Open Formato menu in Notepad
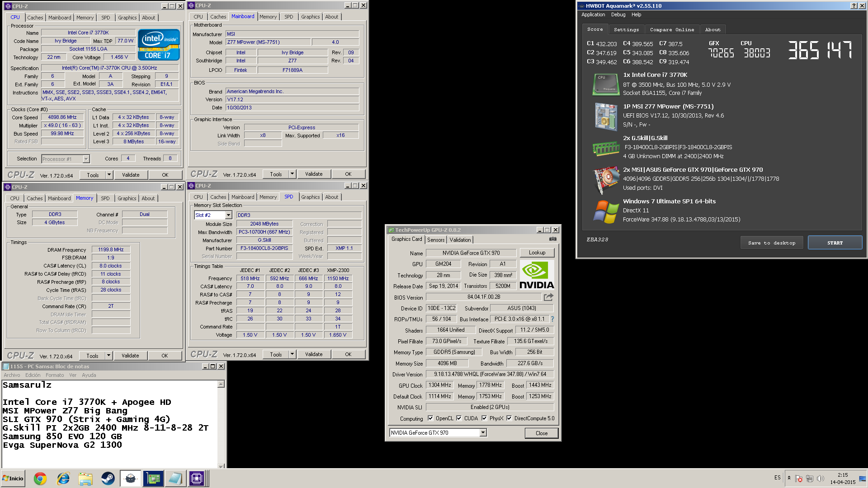Image resolution: width=868 pixels, height=488 pixels. coord(55,375)
